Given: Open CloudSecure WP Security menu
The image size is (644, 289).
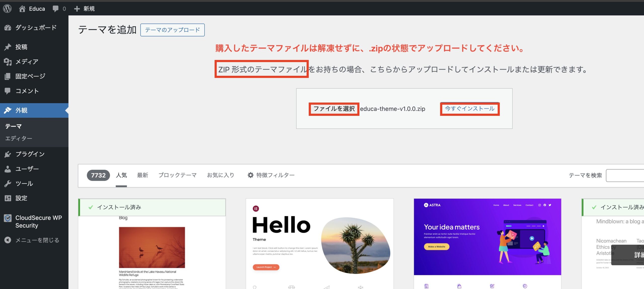Looking at the screenshot, I should point(38,222).
